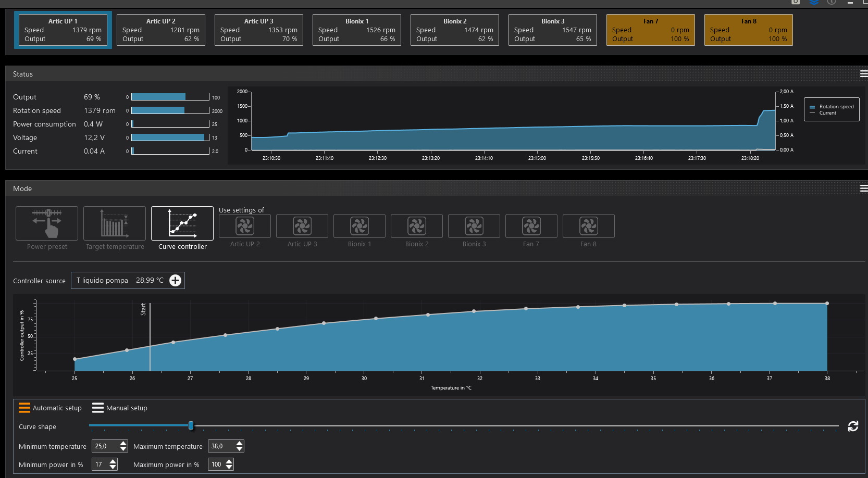Select the curve point at 25 °C

pos(75,359)
